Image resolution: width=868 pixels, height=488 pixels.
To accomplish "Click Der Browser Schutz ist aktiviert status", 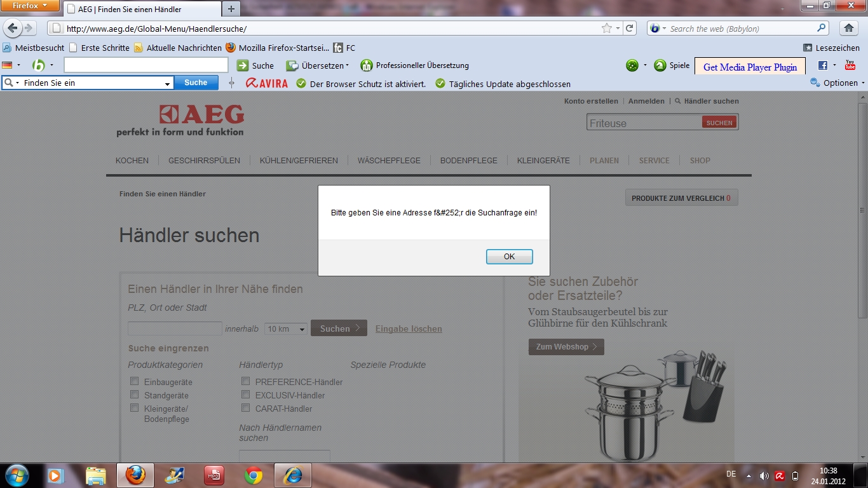I will click(361, 84).
